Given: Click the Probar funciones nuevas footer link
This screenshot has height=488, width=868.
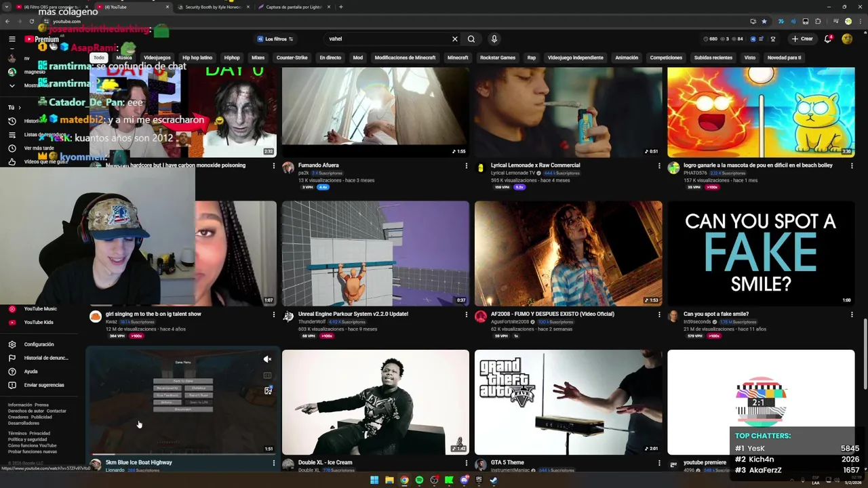Looking at the screenshot, I should point(33,451).
